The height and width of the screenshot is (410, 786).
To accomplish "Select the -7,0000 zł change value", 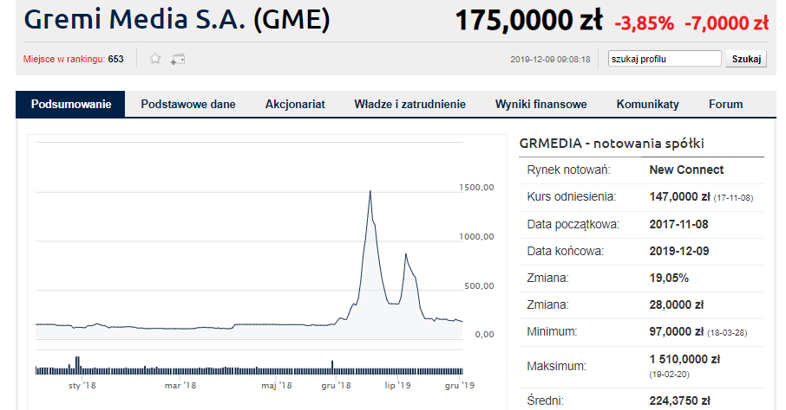I will pyautogui.click(x=726, y=24).
